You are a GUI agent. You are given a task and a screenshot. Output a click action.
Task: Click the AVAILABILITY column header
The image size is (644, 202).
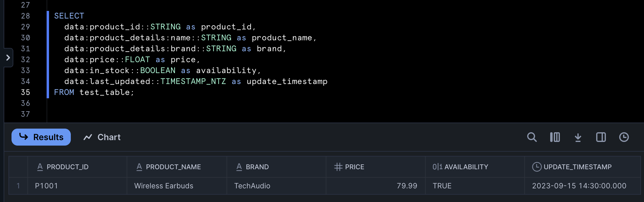point(466,167)
